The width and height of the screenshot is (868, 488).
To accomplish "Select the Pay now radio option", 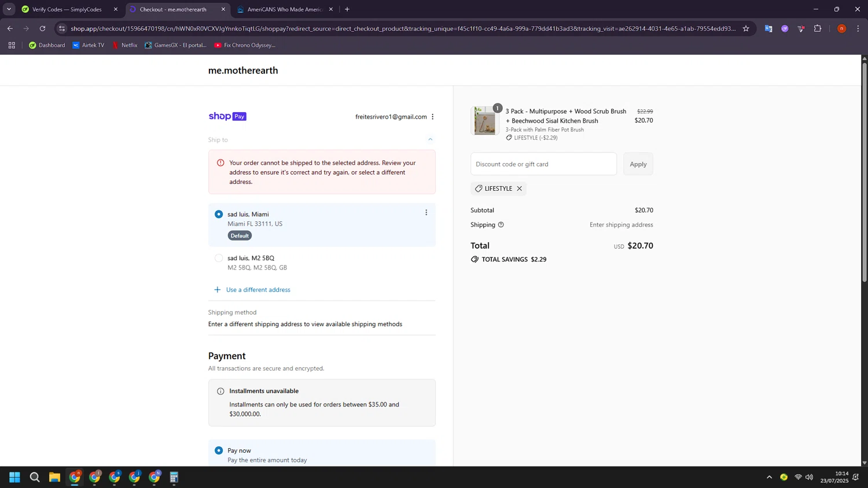I will 219,450.
